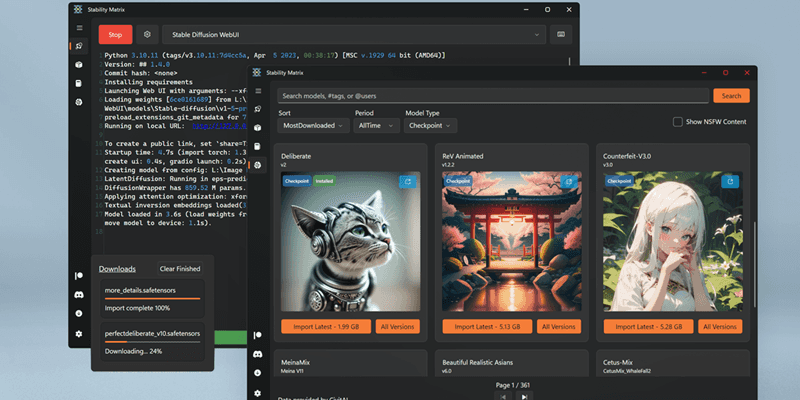Open the Discord icon in the front window sidebar
800x400 pixels.
(x=257, y=353)
